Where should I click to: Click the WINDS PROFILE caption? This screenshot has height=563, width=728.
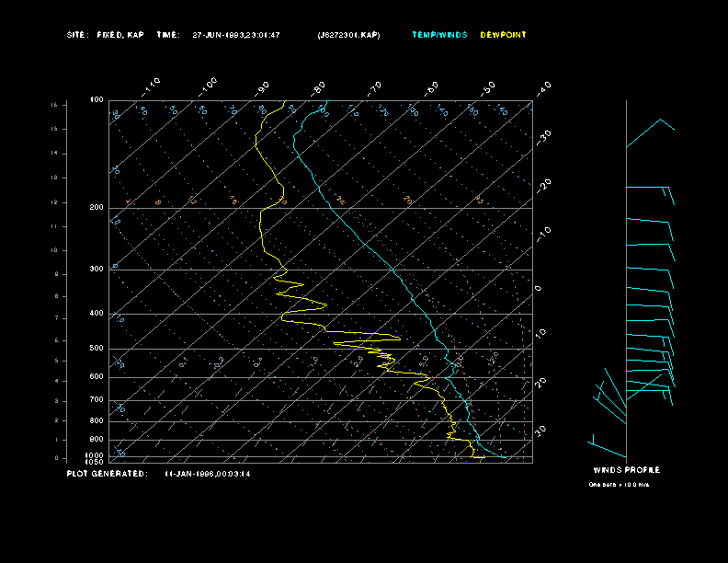(626, 470)
